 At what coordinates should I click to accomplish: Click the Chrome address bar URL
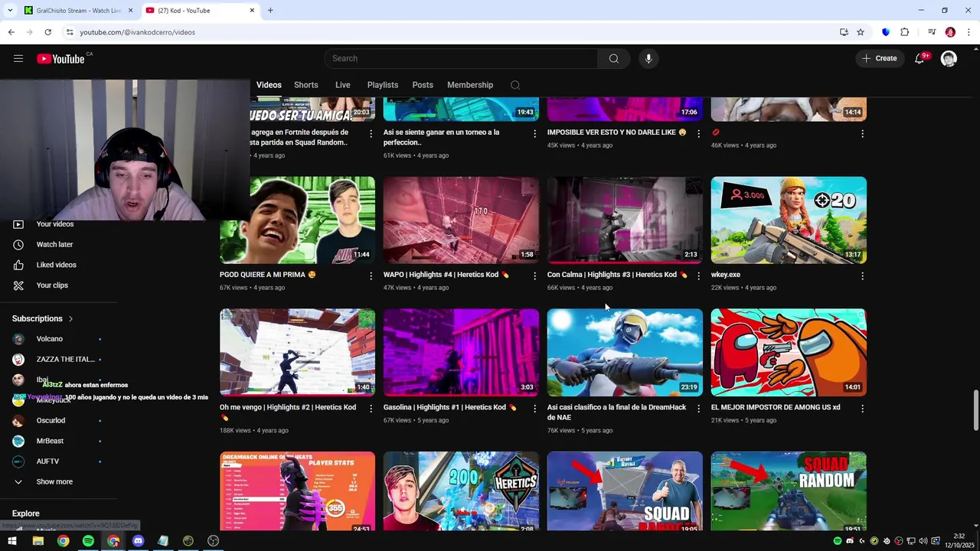[x=138, y=32]
